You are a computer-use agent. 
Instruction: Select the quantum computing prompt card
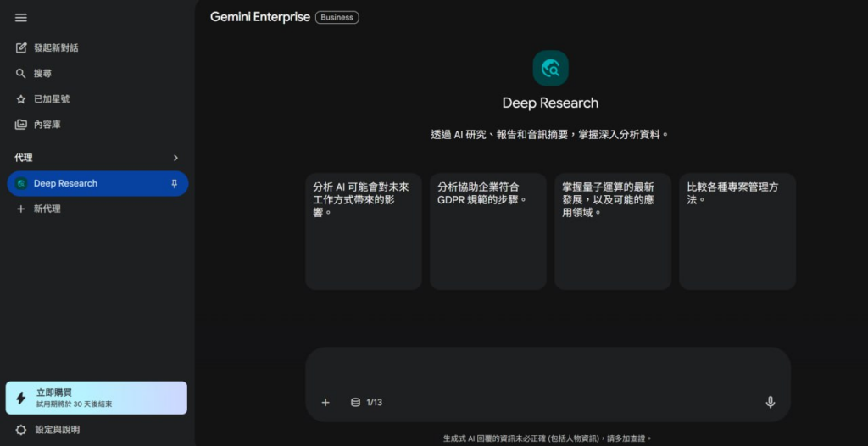[613, 231]
